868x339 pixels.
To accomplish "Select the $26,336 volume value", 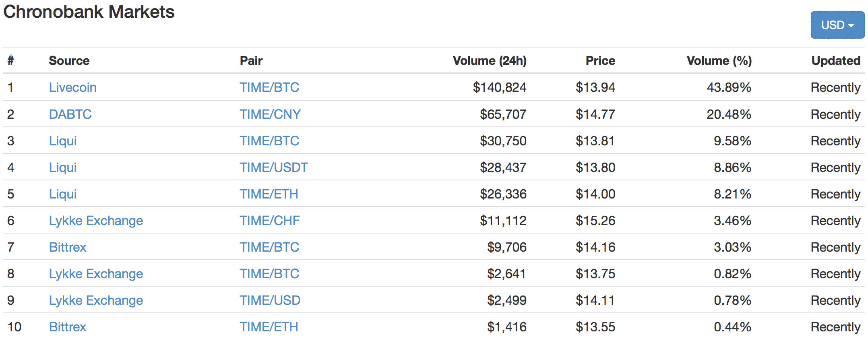I will tap(503, 194).
